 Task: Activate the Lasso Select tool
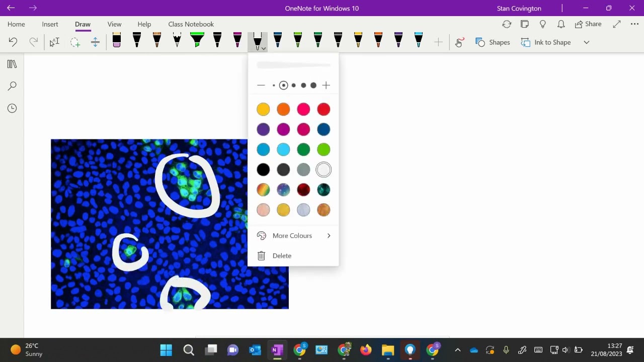click(x=75, y=42)
